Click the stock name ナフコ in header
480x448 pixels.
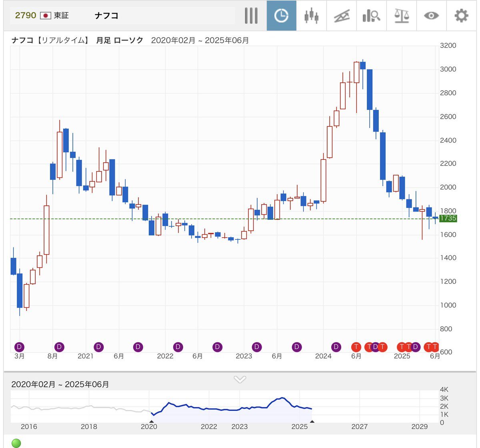point(106,16)
